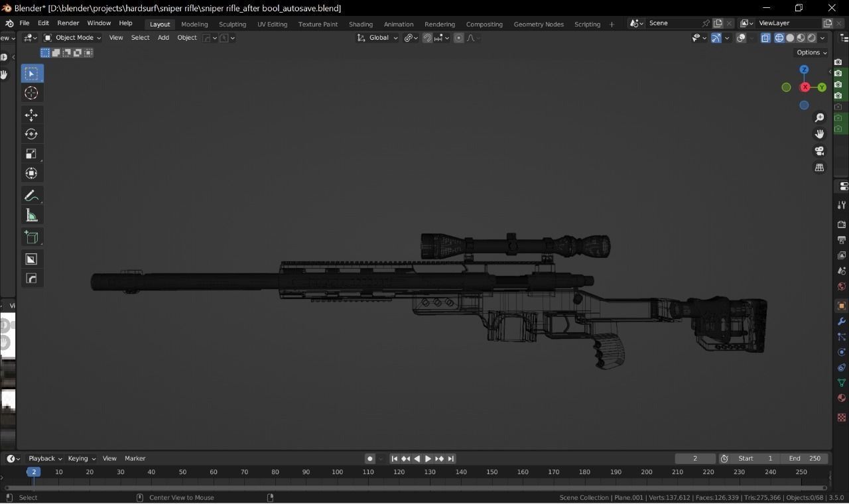Open the Texture checker properties tab

842,417
